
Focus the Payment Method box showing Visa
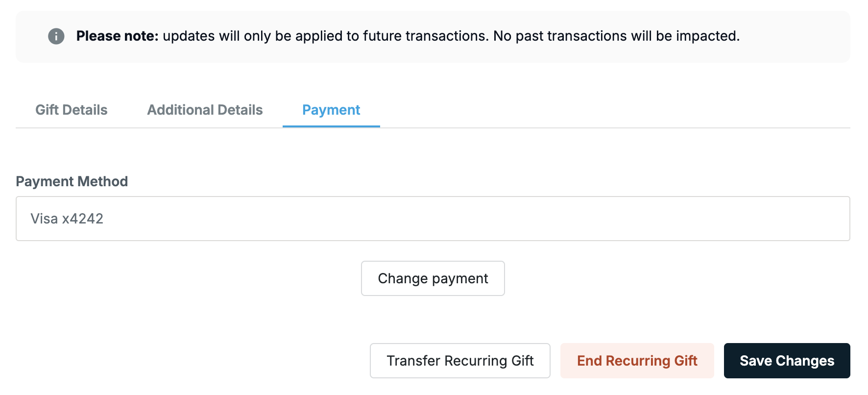point(433,219)
